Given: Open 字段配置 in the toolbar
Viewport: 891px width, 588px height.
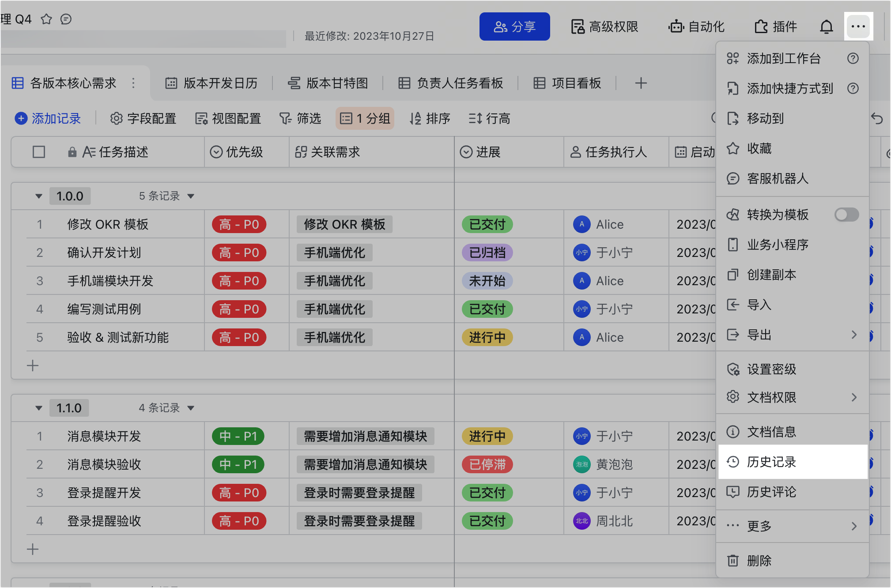Looking at the screenshot, I should [x=143, y=118].
